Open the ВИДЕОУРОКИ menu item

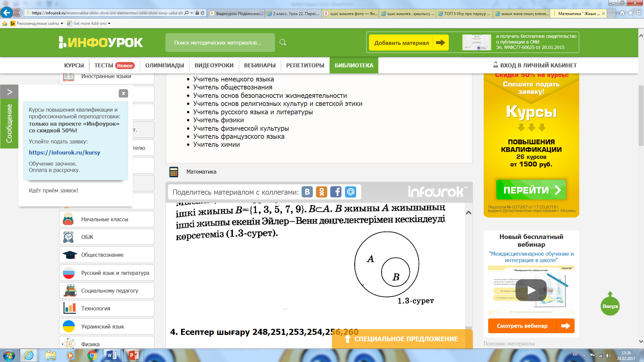[214, 65]
